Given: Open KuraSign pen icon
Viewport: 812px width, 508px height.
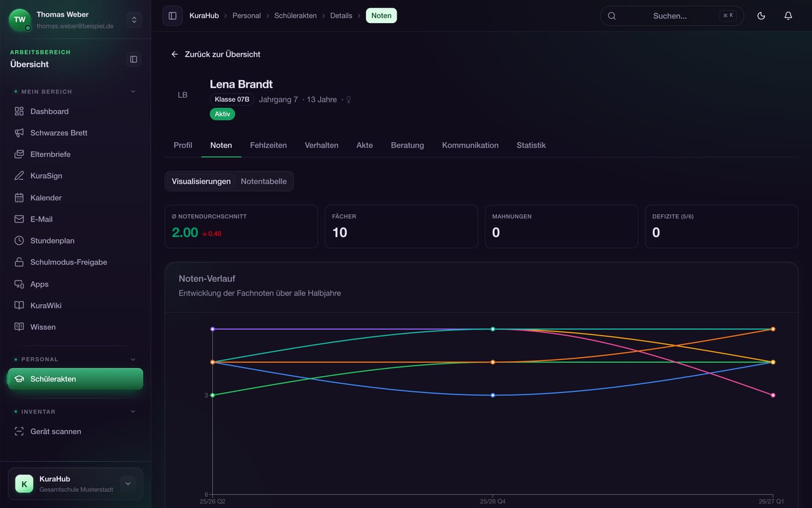Looking at the screenshot, I should point(19,176).
